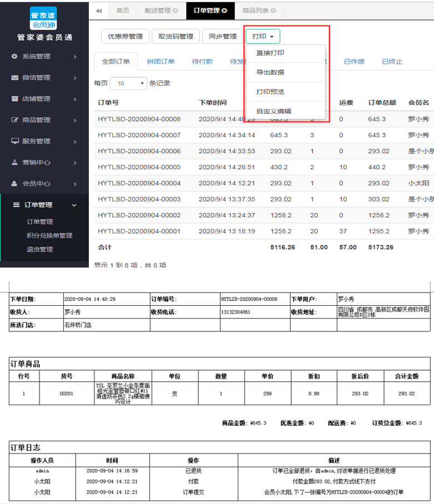434x504 pixels.
Task: Click the gear icon beside 系统管理
Action: pyautogui.click(x=14, y=56)
